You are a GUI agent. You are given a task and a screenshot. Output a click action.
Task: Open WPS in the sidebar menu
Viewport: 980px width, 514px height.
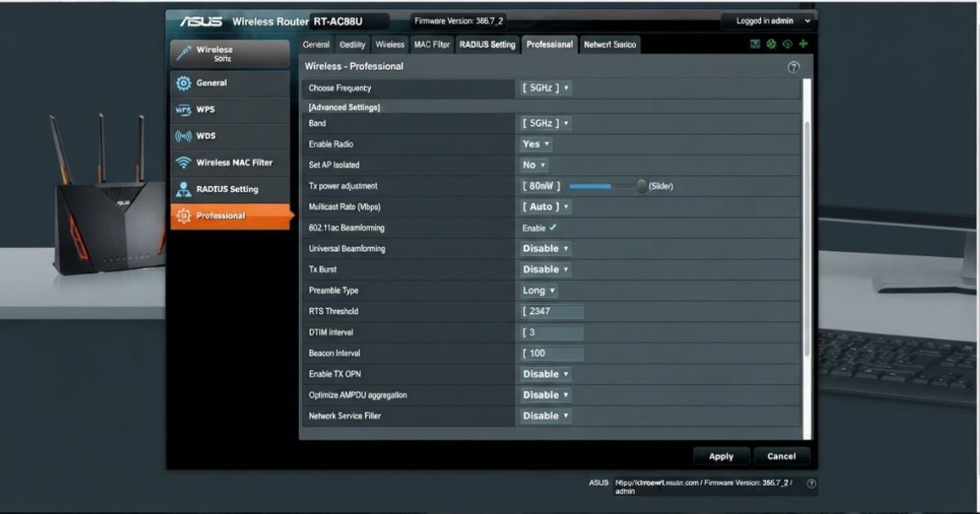tap(230, 109)
